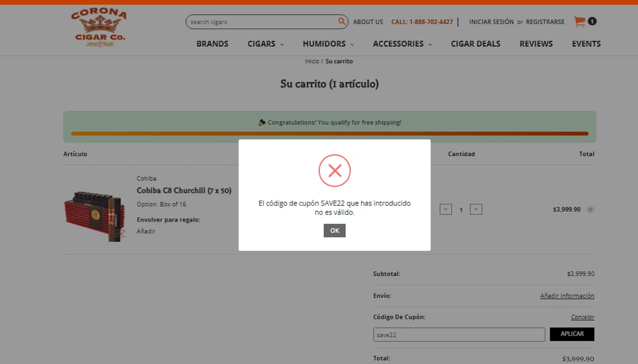Click Cancelar coupon link
This screenshot has width=638, height=364.
[583, 317]
